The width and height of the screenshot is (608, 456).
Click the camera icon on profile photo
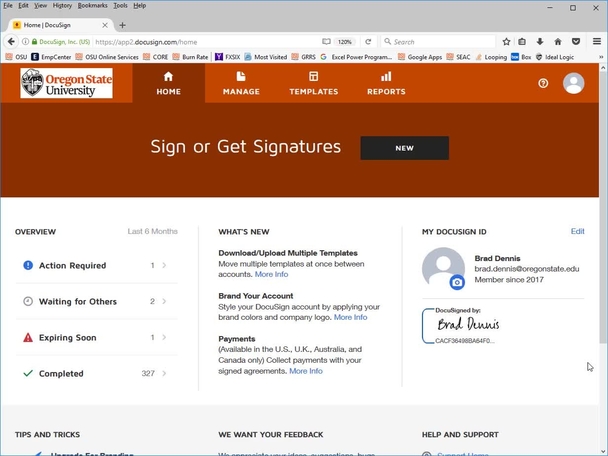[x=457, y=283]
